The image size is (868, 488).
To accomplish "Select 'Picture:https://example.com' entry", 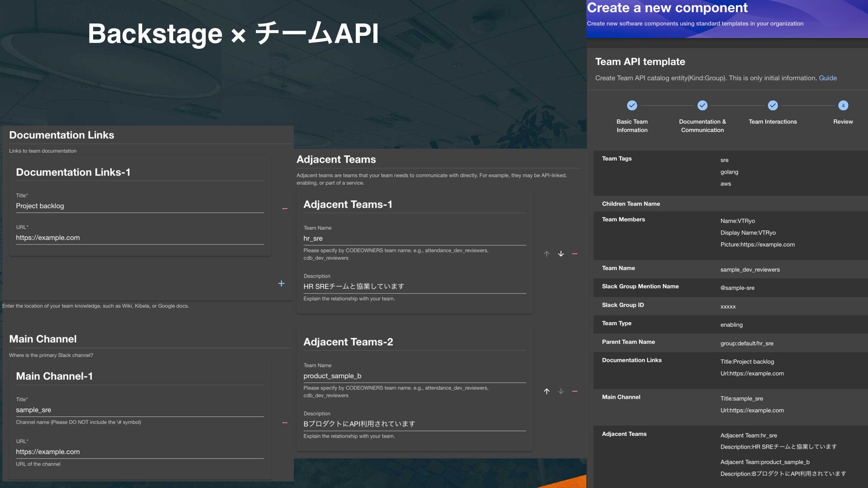I will [x=757, y=244].
